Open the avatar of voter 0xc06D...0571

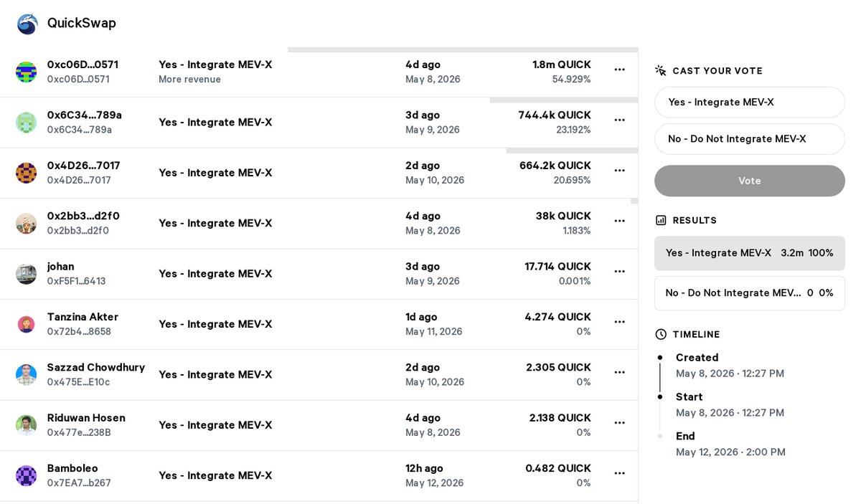pos(27,72)
